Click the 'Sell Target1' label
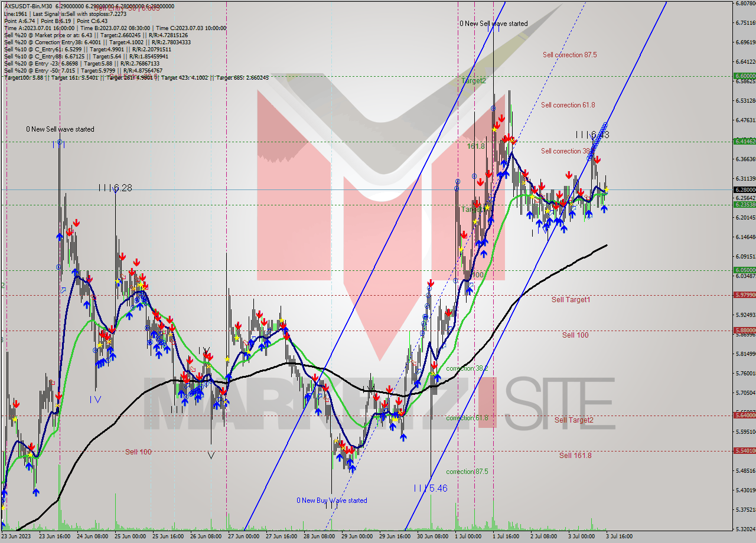The height and width of the screenshot is (543, 756). (x=571, y=300)
